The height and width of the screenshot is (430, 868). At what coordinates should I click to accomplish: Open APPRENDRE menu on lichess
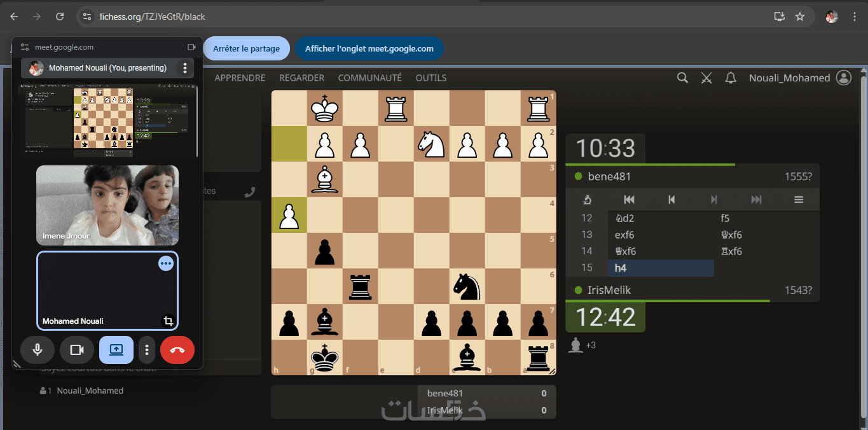click(x=240, y=78)
